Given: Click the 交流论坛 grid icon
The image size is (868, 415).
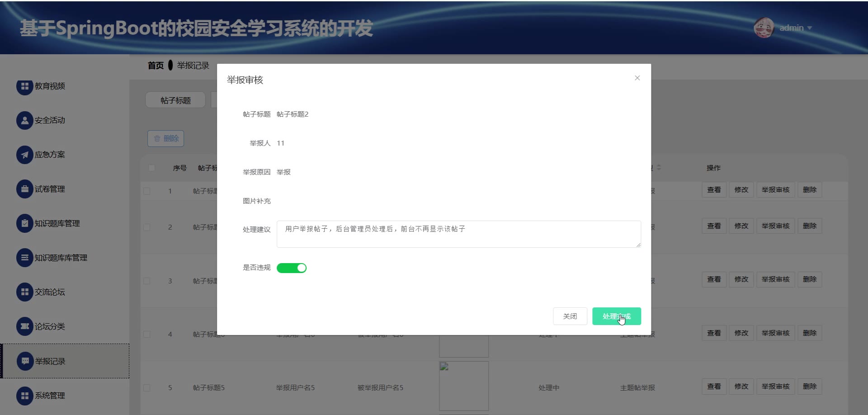Looking at the screenshot, I should 25,292.
